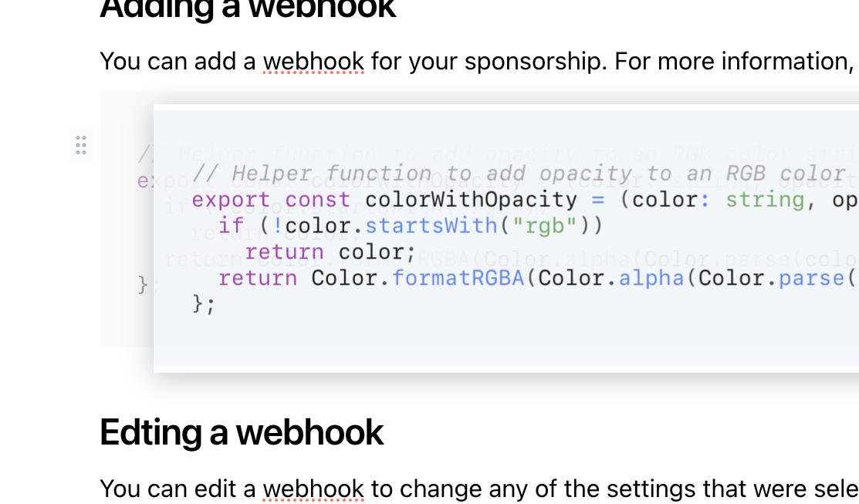
Task: Click the "formatRGBA" method name
Action: click(x=458, y=278)
